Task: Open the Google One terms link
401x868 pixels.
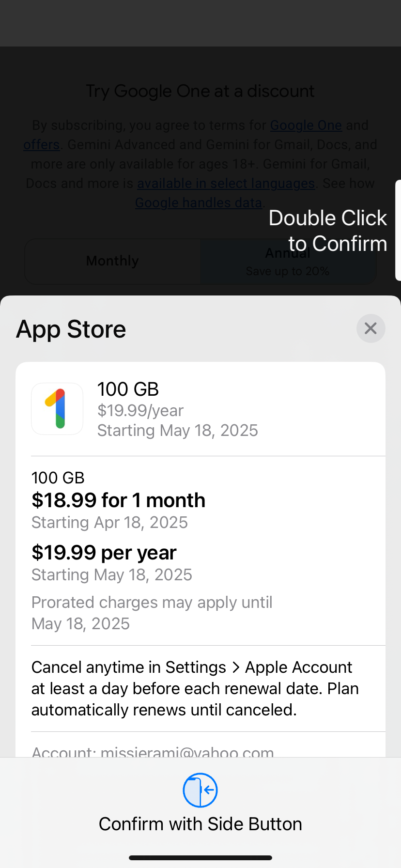Action: (306, 125)
